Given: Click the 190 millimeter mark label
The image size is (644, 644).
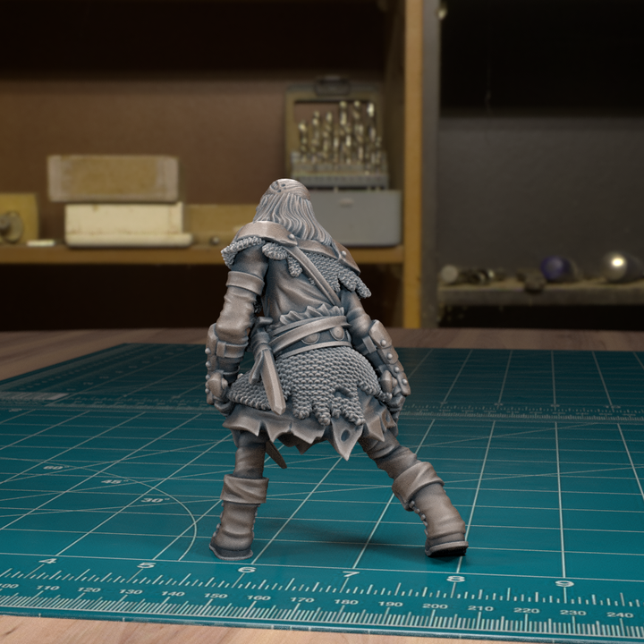Looking at the screenshot, I should tap(390, 604).
